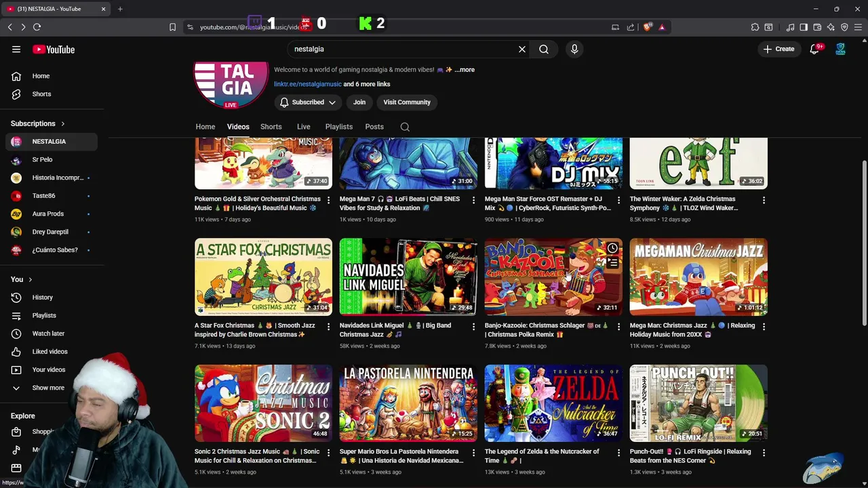Open Watch later list
The height and width of the screenshot is (488, 868).
(52, 333)
